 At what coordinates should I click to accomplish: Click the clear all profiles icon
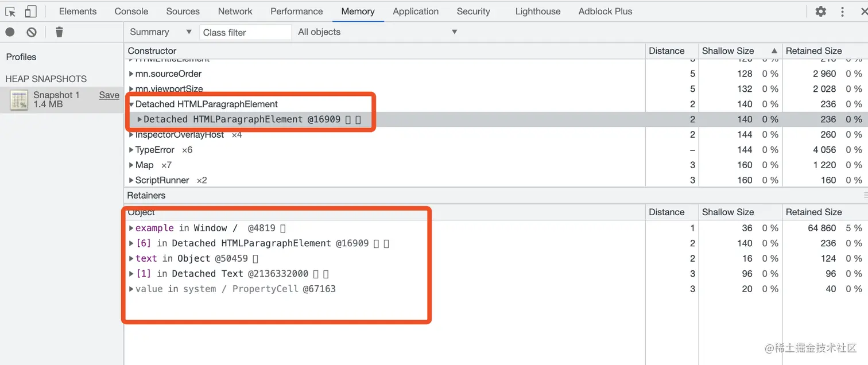[x=32, y=32]
